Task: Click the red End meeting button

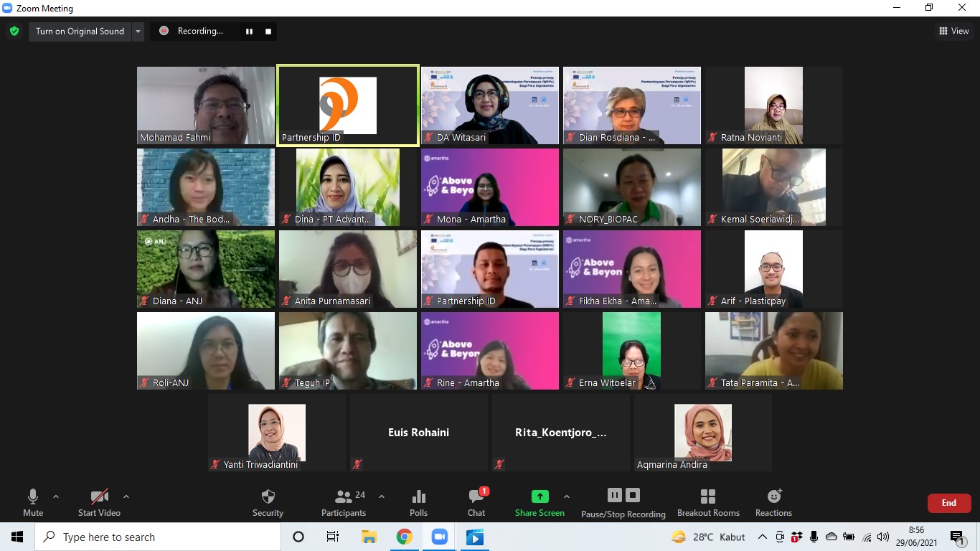Action: pyautogui.click(x=948, y=503)
